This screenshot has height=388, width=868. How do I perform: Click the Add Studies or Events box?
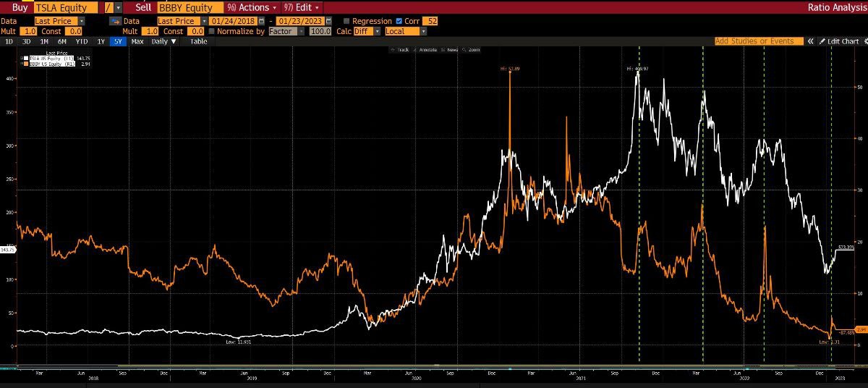tap(759, 41)
